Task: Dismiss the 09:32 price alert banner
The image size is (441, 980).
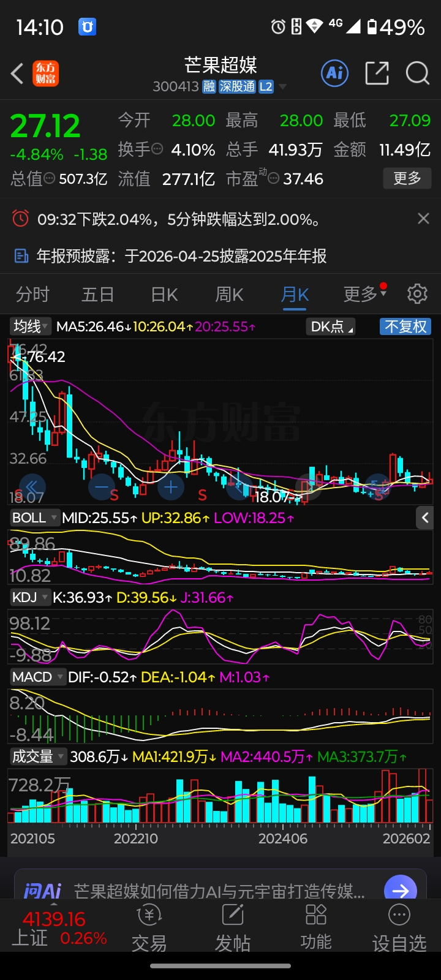Action: coord(423,219)
